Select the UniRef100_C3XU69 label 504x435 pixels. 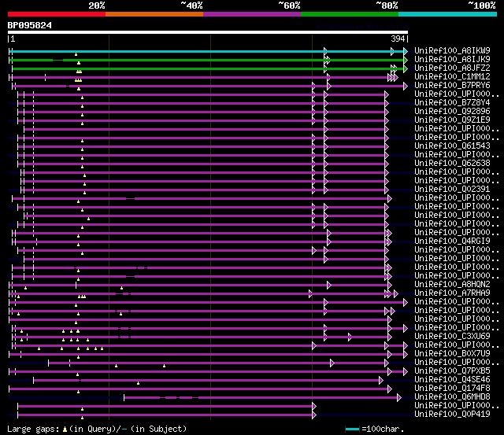452,336
